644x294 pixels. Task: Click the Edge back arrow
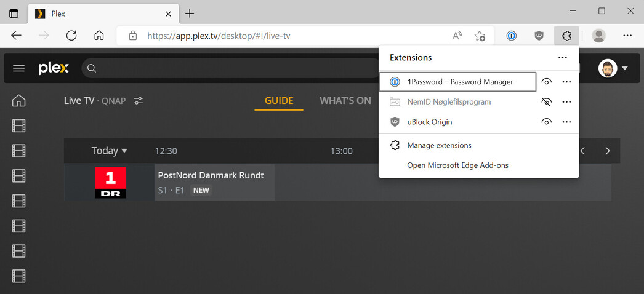pos(17,36)
